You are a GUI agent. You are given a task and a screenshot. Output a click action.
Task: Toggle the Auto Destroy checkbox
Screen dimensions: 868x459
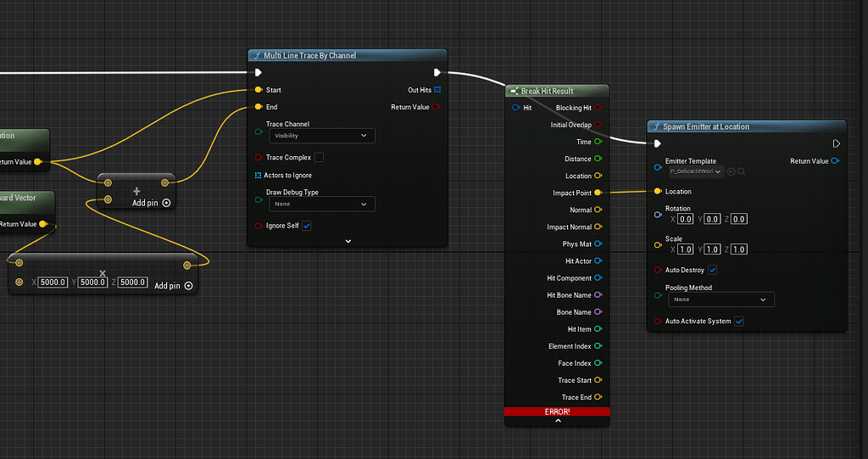(712, 270)
